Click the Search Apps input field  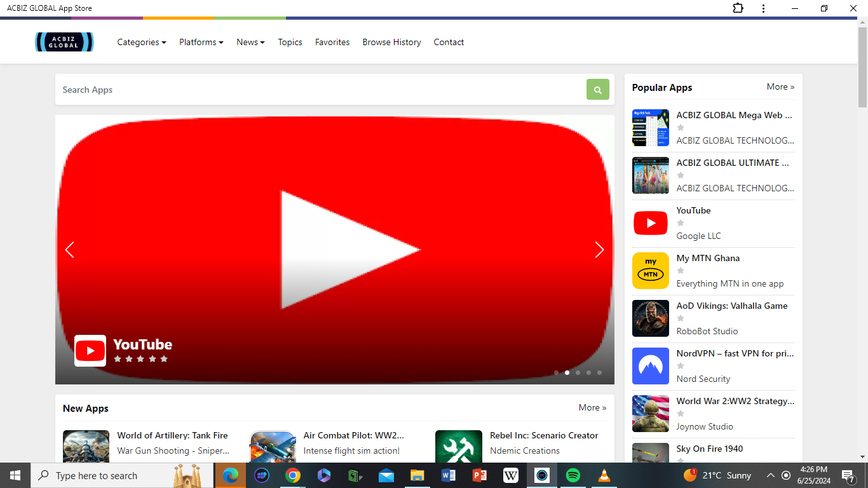pyautogui.click(x=321, y=90)
